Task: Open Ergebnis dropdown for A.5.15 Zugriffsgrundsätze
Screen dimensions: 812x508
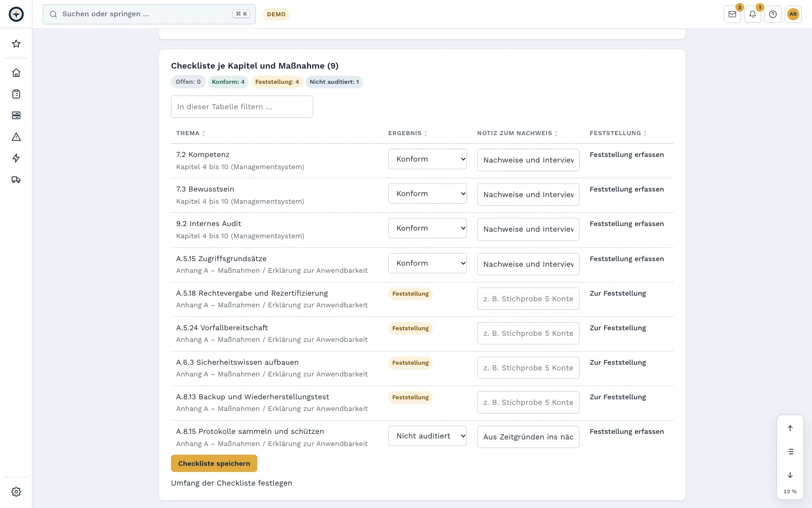Action: 427,263
